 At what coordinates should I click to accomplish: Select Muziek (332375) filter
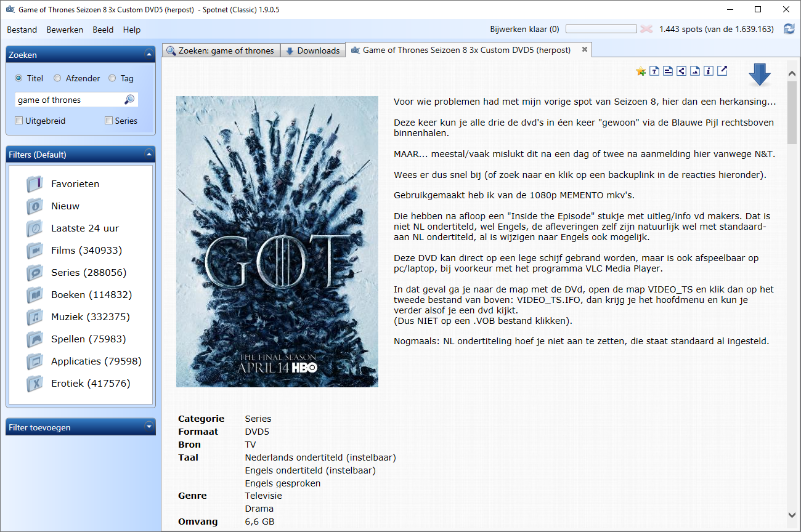coord(91,316)
